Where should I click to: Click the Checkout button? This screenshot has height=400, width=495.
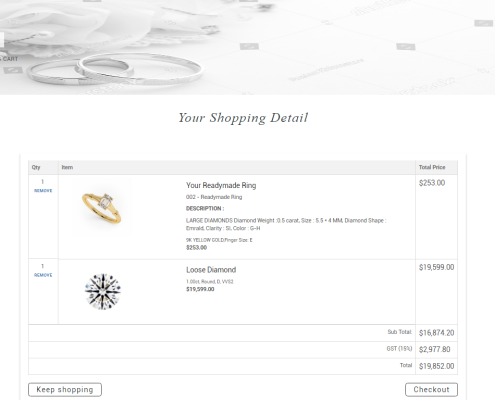[431, 390]
